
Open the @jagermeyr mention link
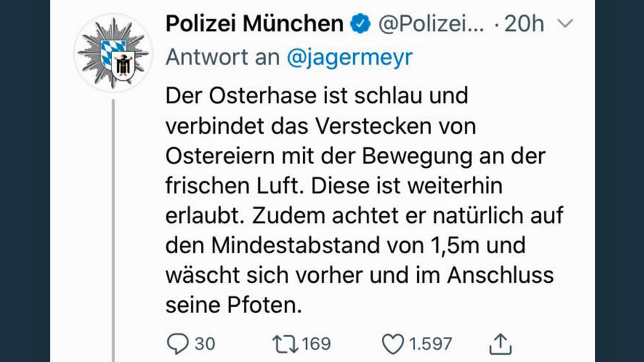(x=349, y=57)
